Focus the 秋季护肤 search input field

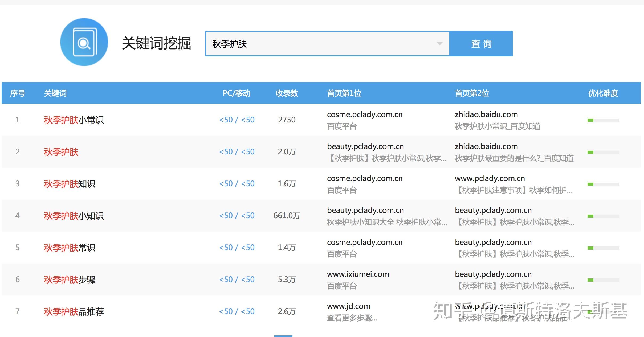(x=327, y=44)
